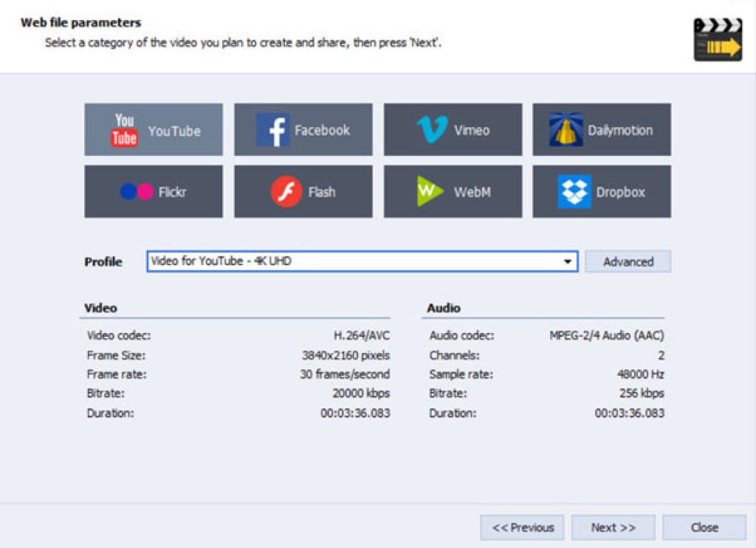
Task: Choose Dropbox as the destination
Action: pyautogui.click(x=602, y=191)
